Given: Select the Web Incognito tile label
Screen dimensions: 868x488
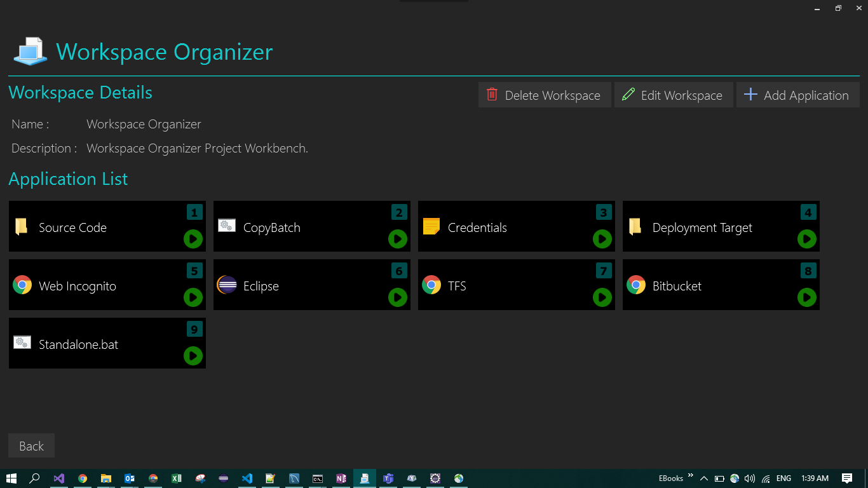Looking at the screenshot, I should click(x=78, y=286).
